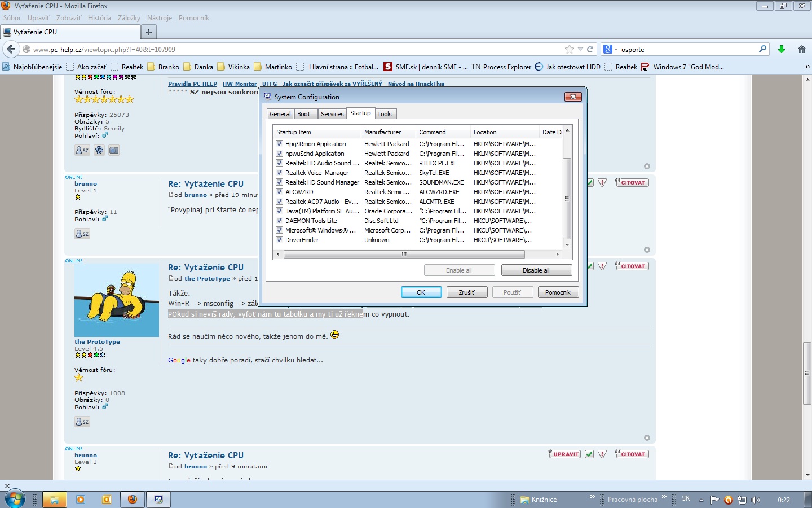Open a new tab with plus button
Viewport: 812px width, 508px height.
[x=149, y=32]
